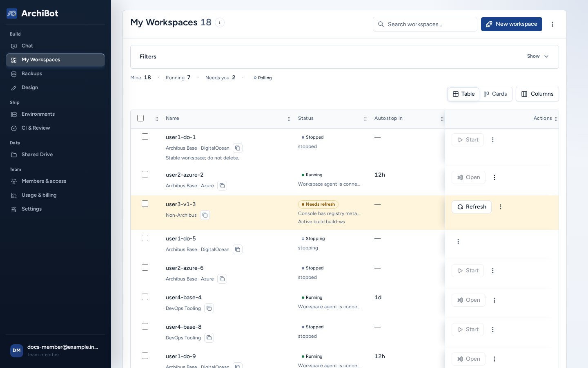
Task: Select the user1-do-5 row checkbox
Action: tap(145, 238)
